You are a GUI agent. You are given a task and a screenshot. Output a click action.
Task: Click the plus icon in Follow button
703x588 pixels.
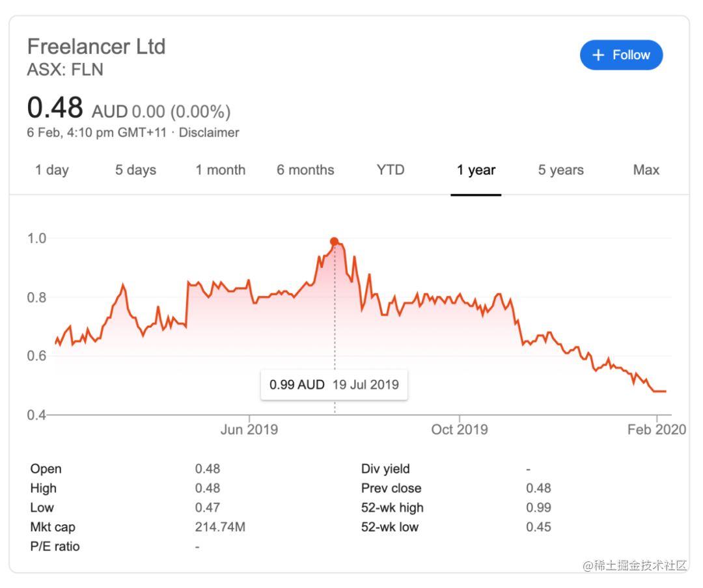click(598, 55)
